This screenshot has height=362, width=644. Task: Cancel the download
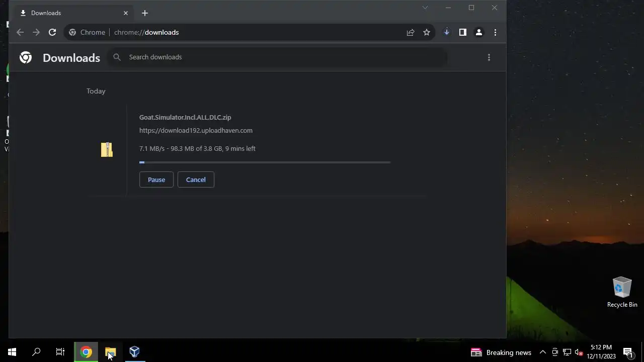[196, 179]
